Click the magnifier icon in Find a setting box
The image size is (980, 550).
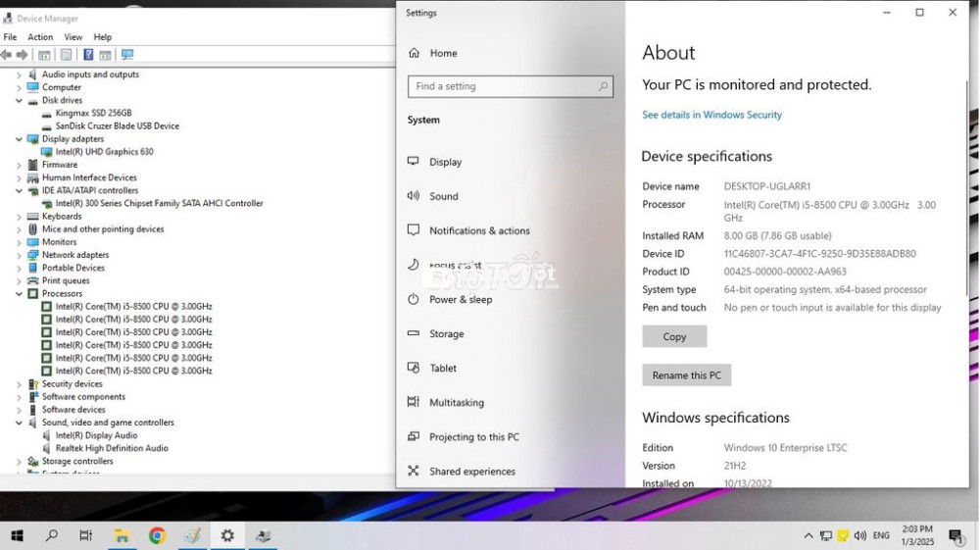[603, 86]
